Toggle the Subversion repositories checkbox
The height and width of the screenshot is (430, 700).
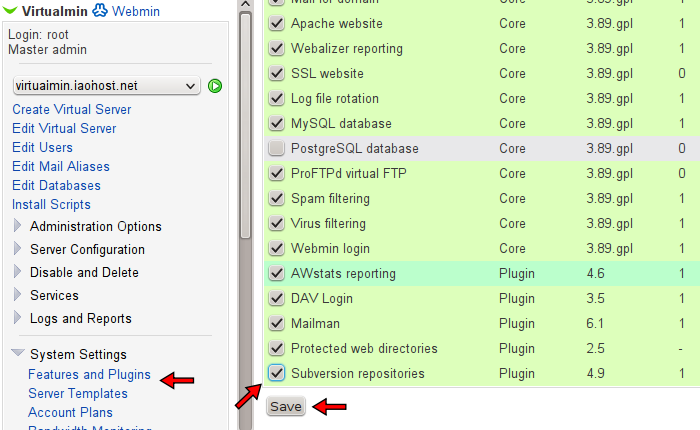pos(277,373)
